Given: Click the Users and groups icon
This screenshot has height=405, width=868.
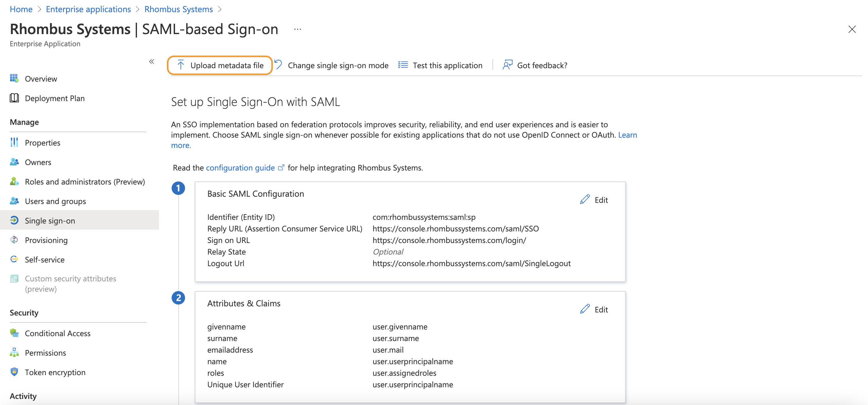Looking at the screenshot, I should click(x=14, y=201).
